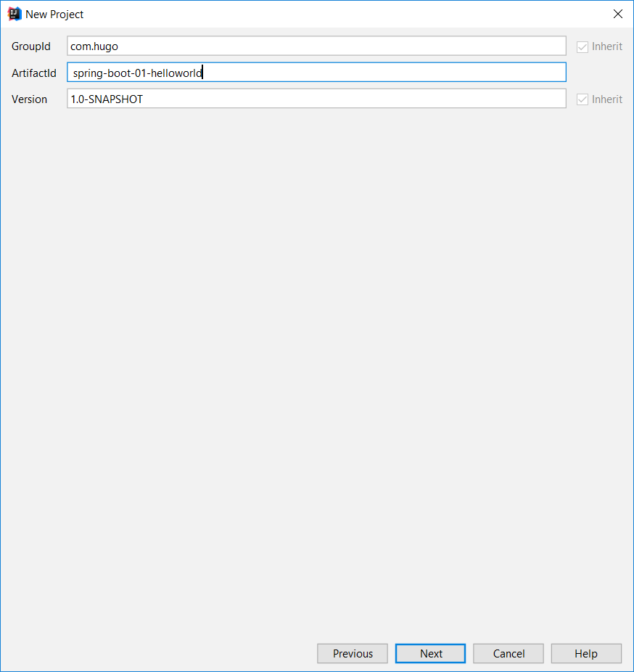Open Help for this wizard

pyautogui.click(x=586, y=654)
